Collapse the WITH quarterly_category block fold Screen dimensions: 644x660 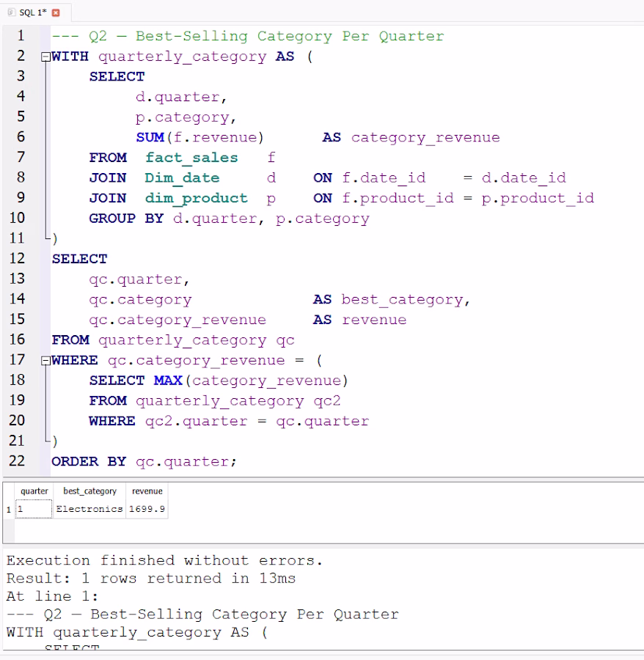[45, 56]
